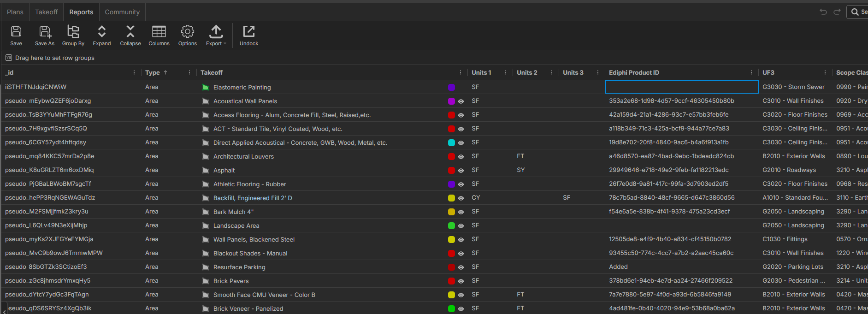Click empty Ediphi Product ID cell for Elastomeric Painting
The image size is (868, 314).
pos(681,87)
